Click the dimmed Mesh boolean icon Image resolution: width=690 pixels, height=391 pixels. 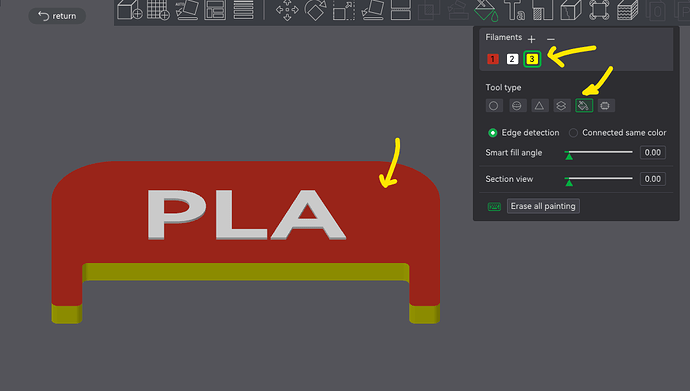429,11
